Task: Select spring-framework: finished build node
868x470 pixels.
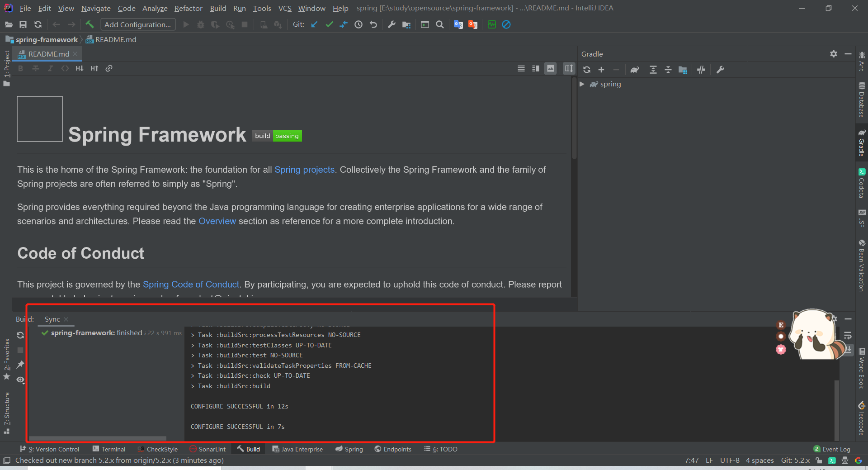Action: (112, 333)
